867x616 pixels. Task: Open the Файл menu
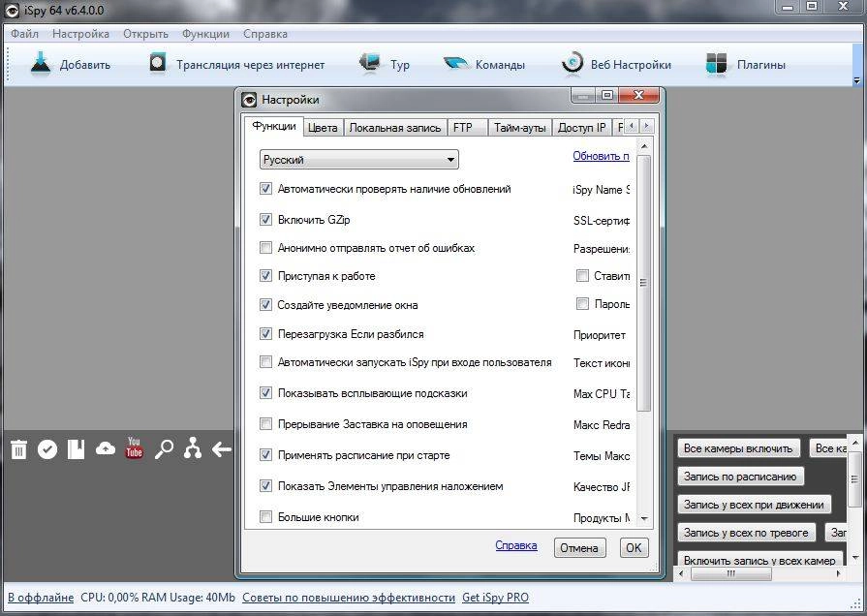coord(24,34)
